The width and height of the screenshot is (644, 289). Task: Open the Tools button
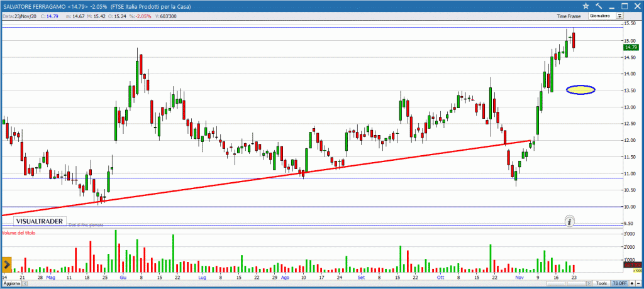pyautogui.click(x=601, y=284)
